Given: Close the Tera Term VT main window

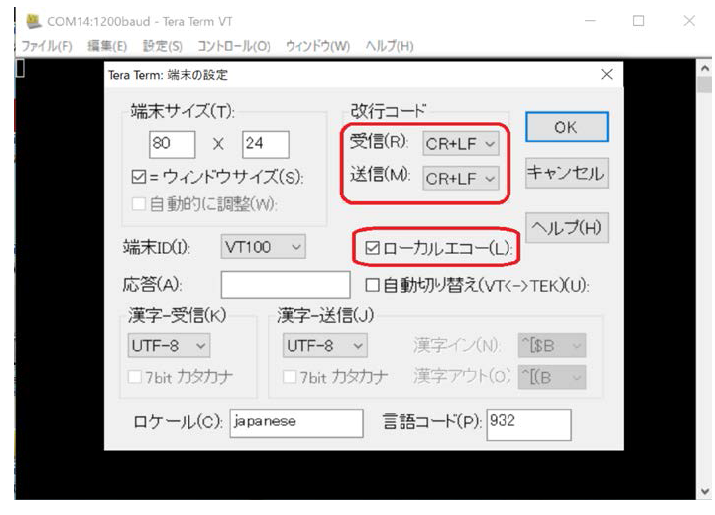Looking at the screenshot, I should click(x=689, y=21).
